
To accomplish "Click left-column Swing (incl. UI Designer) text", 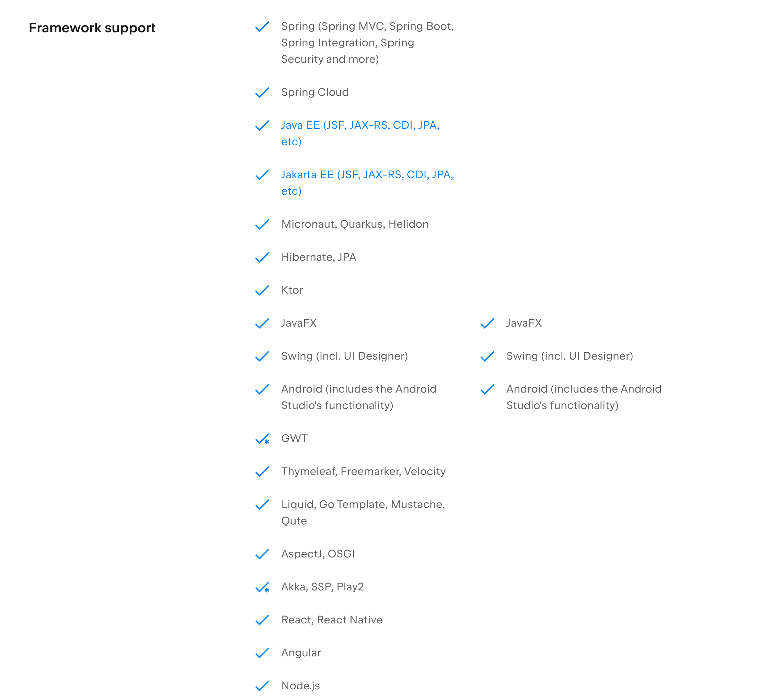I will click(344, 357).
